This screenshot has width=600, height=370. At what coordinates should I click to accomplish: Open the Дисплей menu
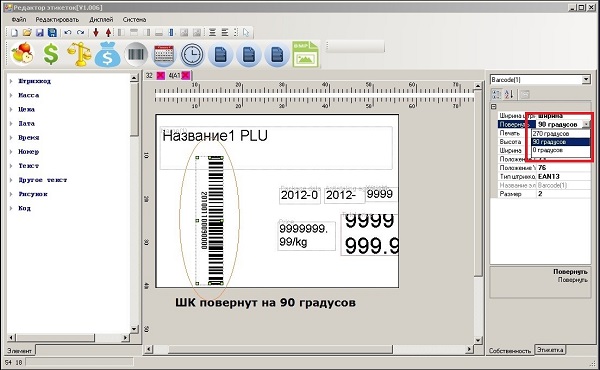pyautogui.click(x=101, y=20)
